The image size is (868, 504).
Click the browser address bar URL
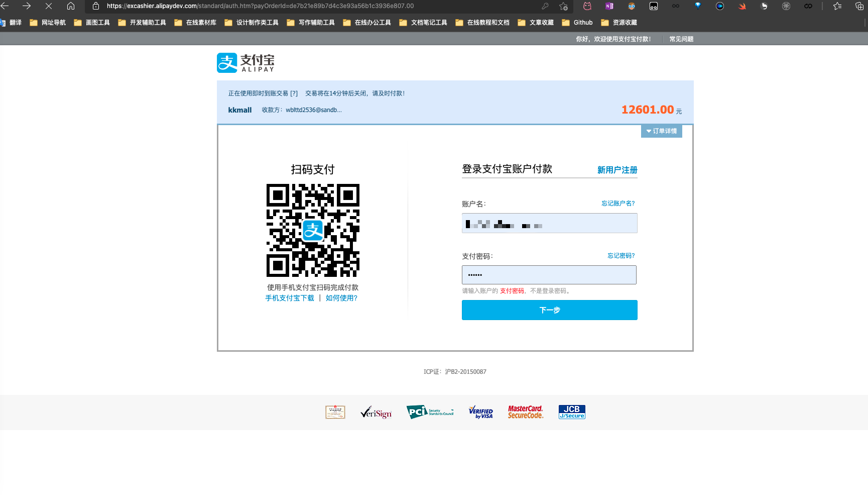click(260, 6)
